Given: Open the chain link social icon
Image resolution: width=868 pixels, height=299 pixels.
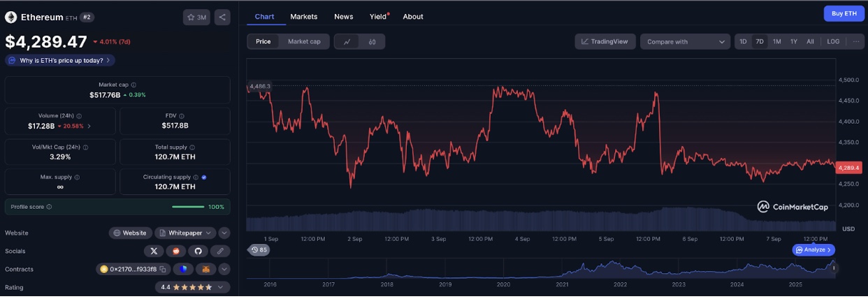Looking at the screenshot, I should point(220,251).
